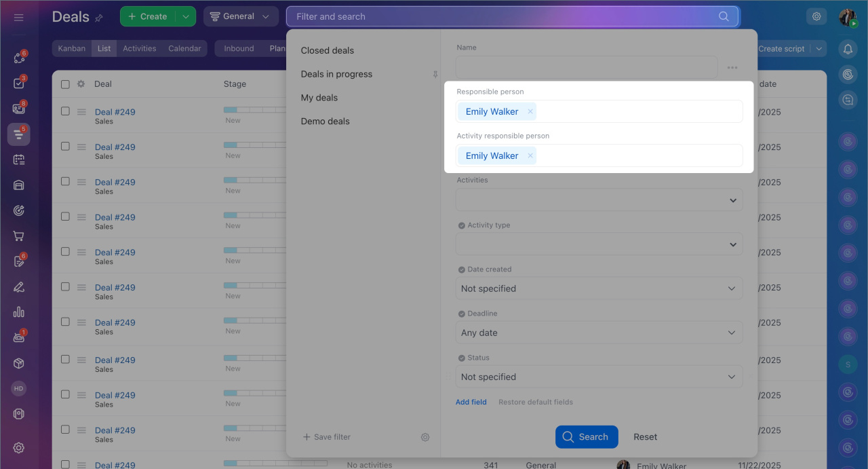Remove Emily Walker from Responsible person
The image size is (868, 469).
(530, 111)
